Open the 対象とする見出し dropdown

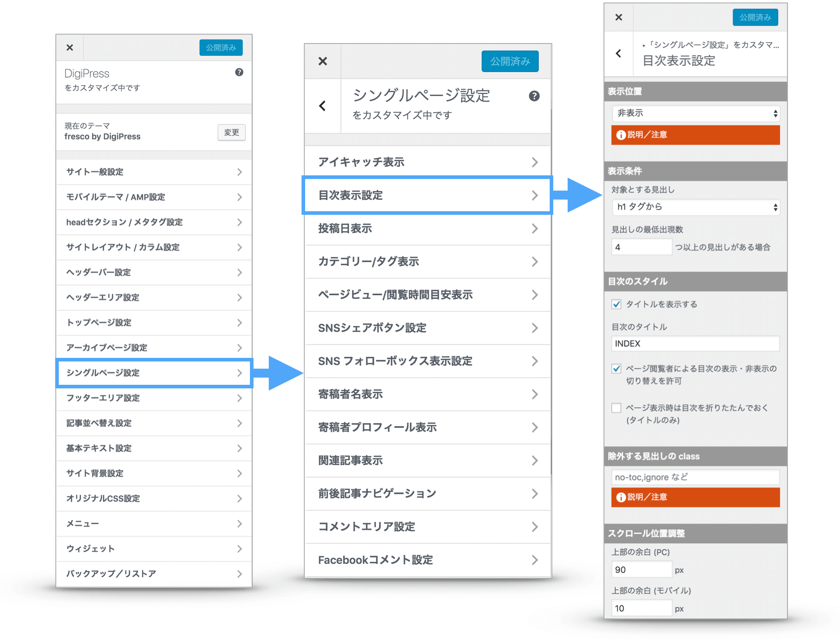695,207
